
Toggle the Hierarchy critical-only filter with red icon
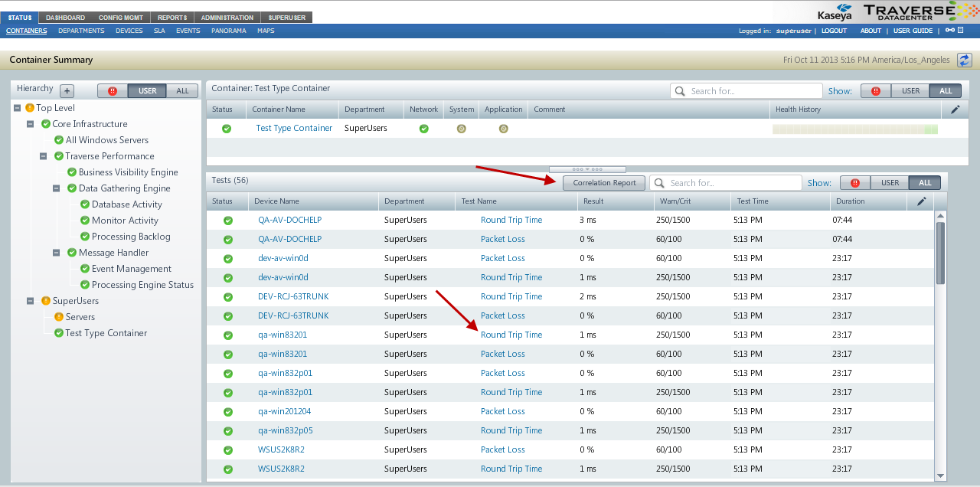point(113,90)
